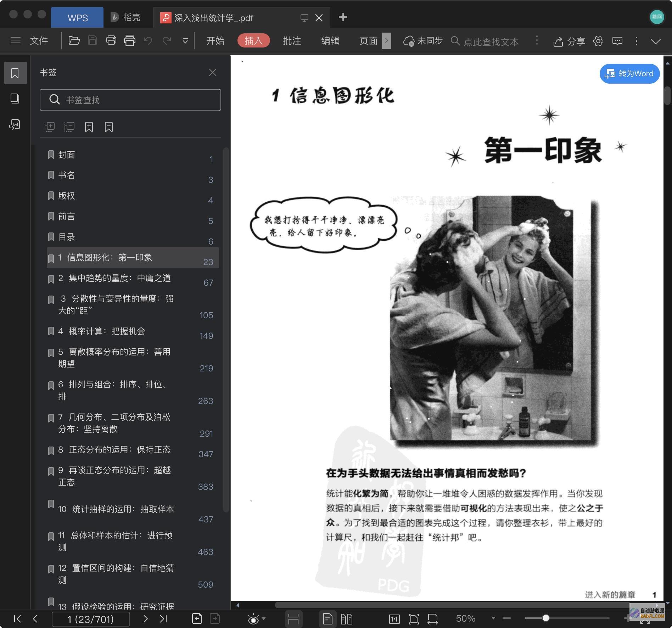672x628 pixels.
Task: Click the 分享 share button
Action: pos(569,41)
